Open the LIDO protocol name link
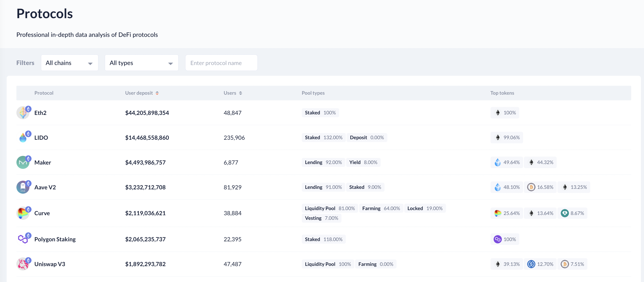The height and width of the screenshot is (282, 644). pos(41,138)
